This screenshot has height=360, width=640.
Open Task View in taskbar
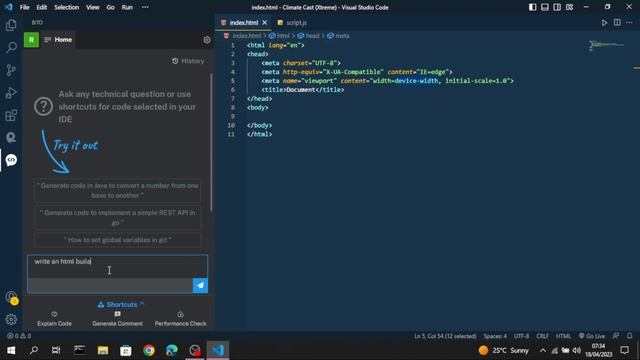pos(56,350)
